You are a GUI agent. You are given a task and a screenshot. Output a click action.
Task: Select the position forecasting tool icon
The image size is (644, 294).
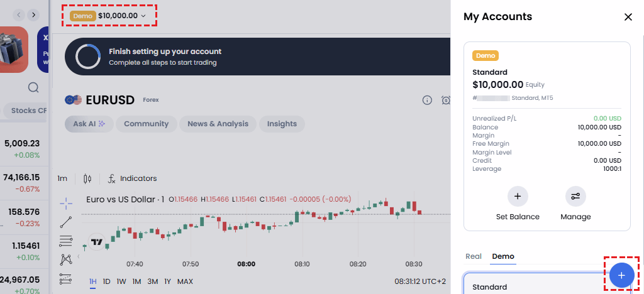point(65,279)
